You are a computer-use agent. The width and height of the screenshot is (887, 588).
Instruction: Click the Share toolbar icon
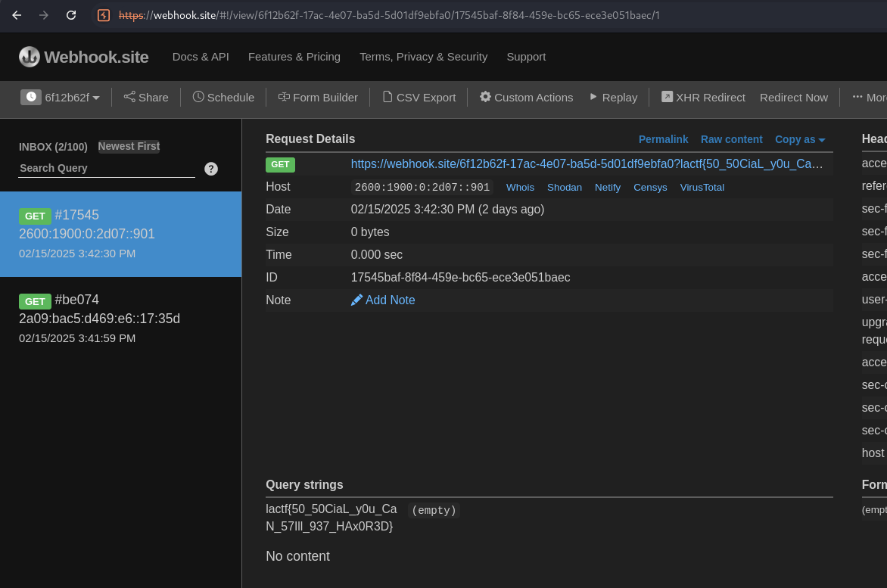point(129,97)
